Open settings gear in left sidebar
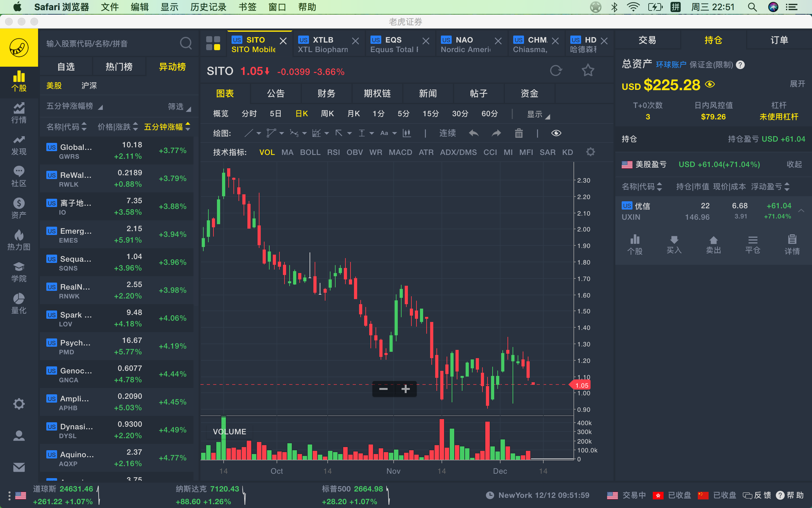 click(19, 404)
